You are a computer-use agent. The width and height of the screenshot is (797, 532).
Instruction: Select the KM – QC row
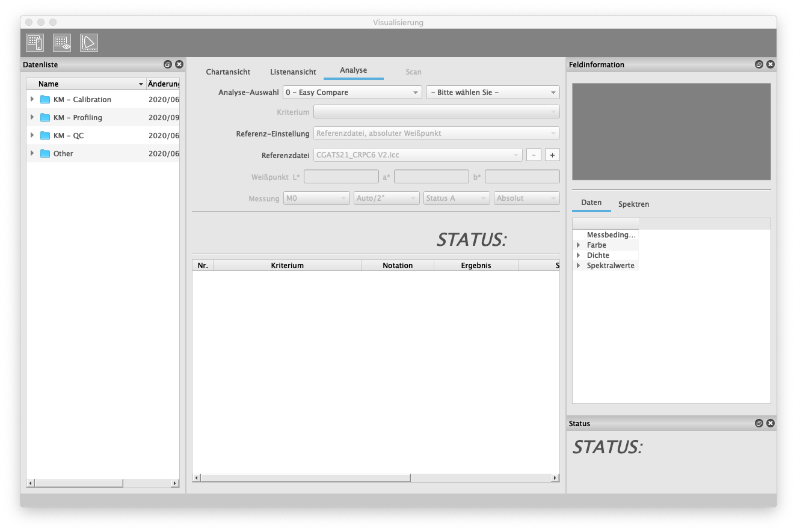pos(103,135)
